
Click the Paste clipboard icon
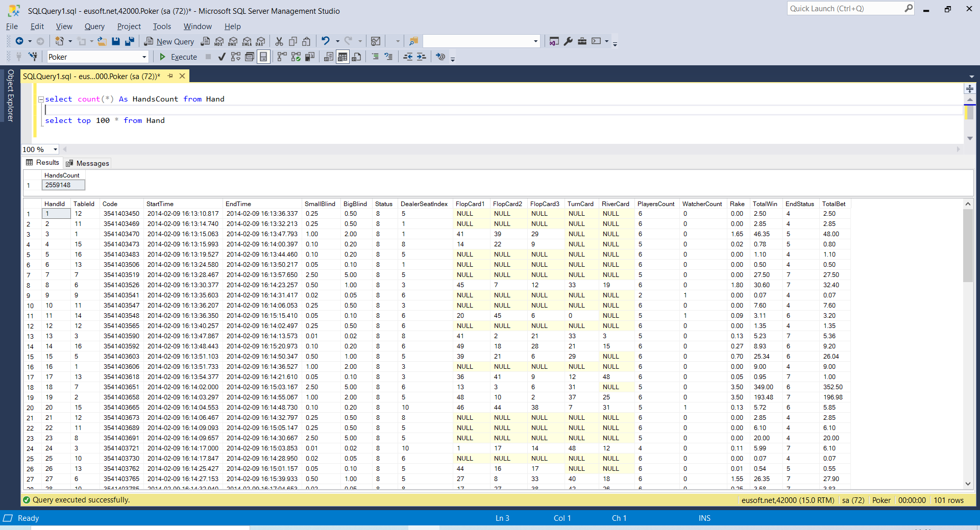coord(306,41)
